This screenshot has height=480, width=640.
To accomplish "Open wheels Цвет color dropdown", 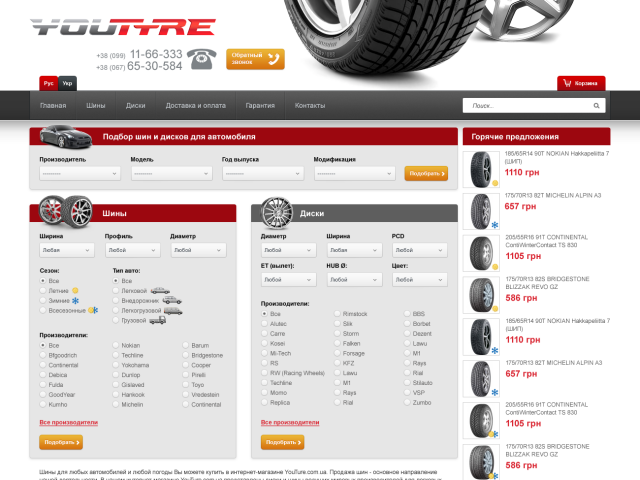I will coord(420,280).
